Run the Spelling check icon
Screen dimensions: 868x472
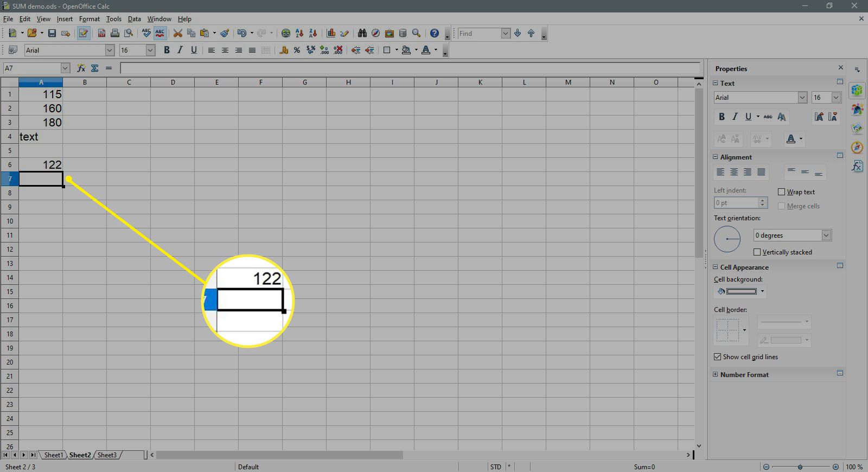[146, 34]
